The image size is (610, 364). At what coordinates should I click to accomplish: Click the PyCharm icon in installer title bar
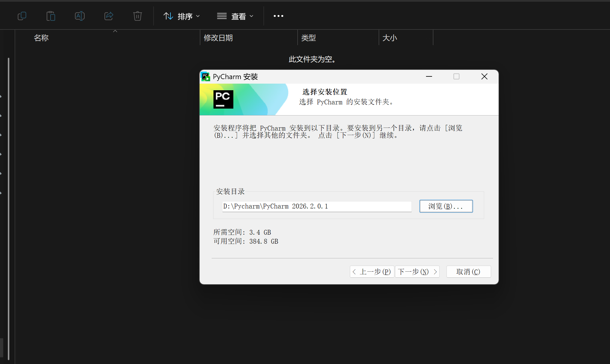pyautogui.click(x=205, y=77)
